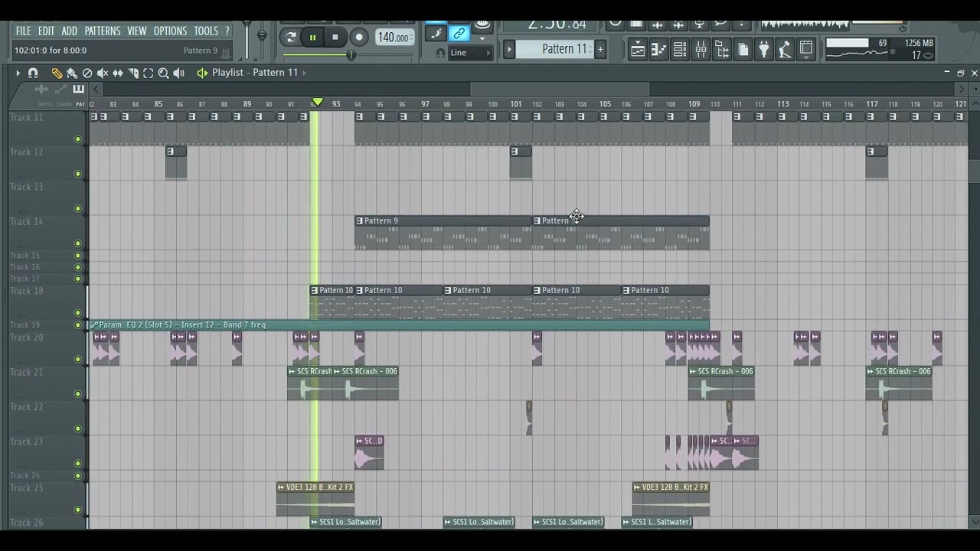Toggle the playlist magnet snap icon
Image resolution: width=980 pixels, height=551 pixels.
33,73
